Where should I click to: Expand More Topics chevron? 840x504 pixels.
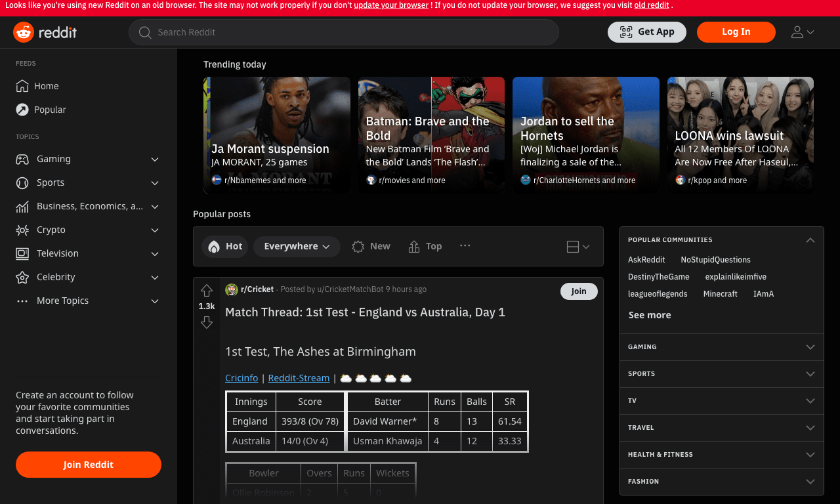(155, 301)
